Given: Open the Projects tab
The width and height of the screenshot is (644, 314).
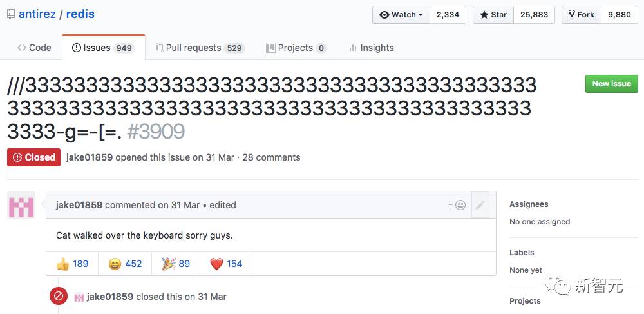Looking at the screenshot, I should pyautogui.click(x=296, y=48).
